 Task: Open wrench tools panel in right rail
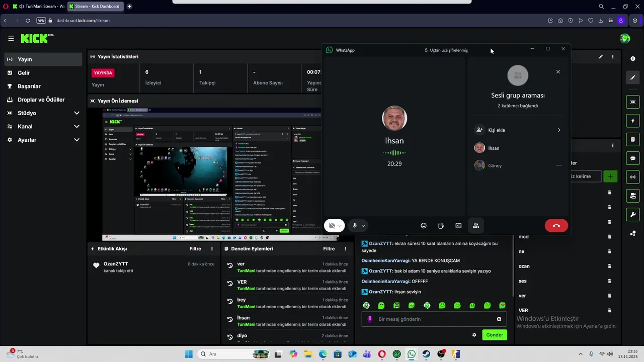pyautogui.click(x=633, y=214)
